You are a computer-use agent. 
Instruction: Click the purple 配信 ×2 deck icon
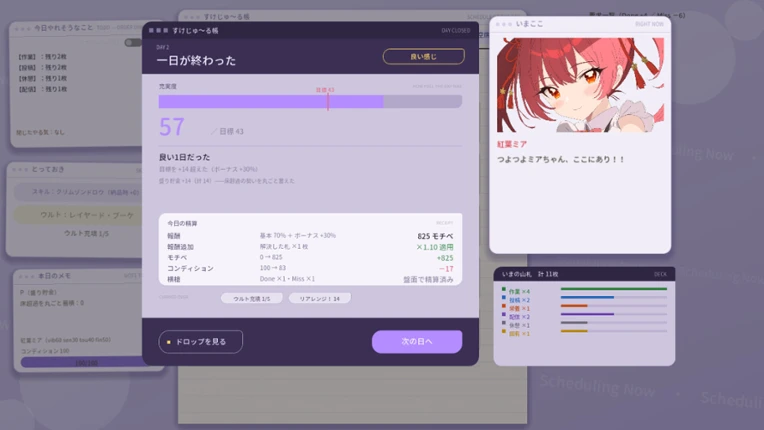[x=504, y=315]
